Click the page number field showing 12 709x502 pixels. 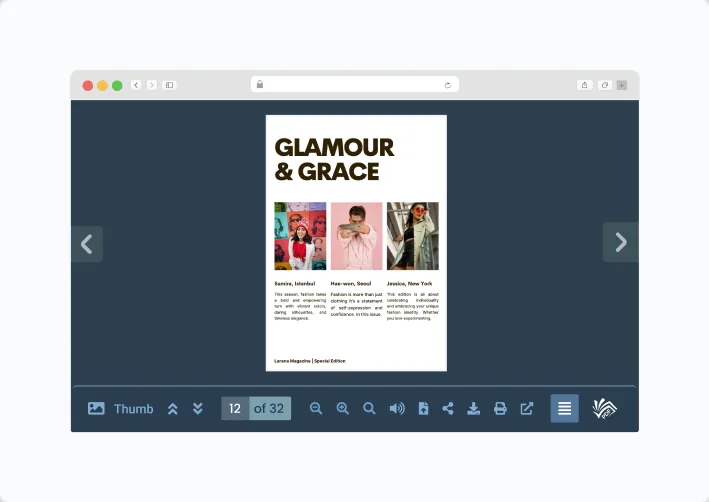235,408
